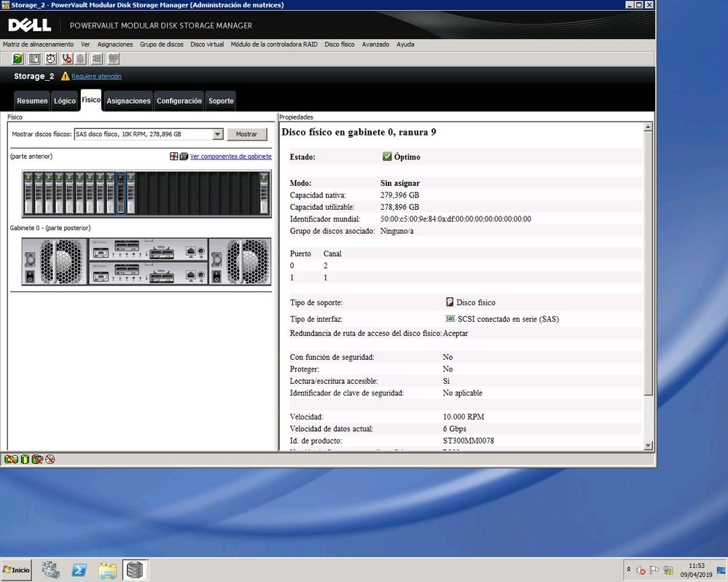
Task: Click the properties scrollbar up arrow
Action: 648,127
